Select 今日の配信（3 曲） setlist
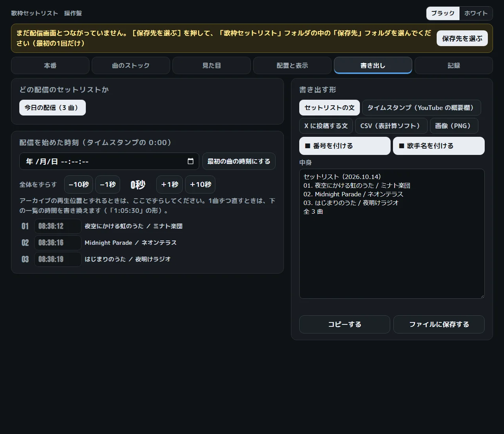 click(x=52, y=108)
